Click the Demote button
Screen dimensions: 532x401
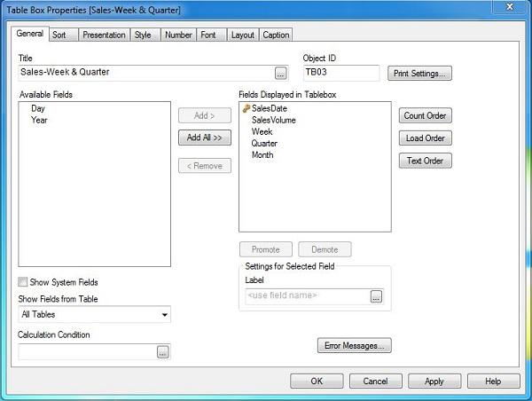pos(325,249)
